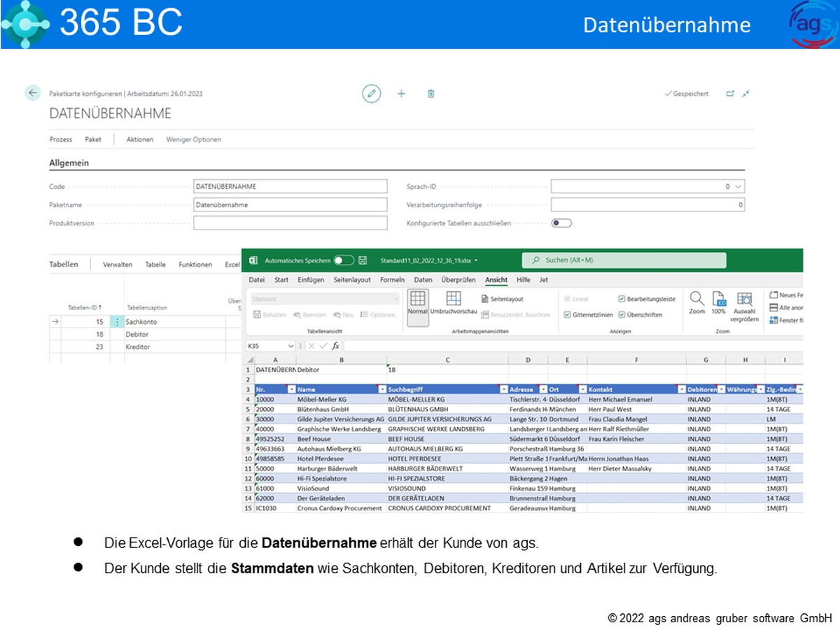Screen dimensions: 840x630
Task: Click Funktionen in Tabellen section
Action: click(195, 265)
